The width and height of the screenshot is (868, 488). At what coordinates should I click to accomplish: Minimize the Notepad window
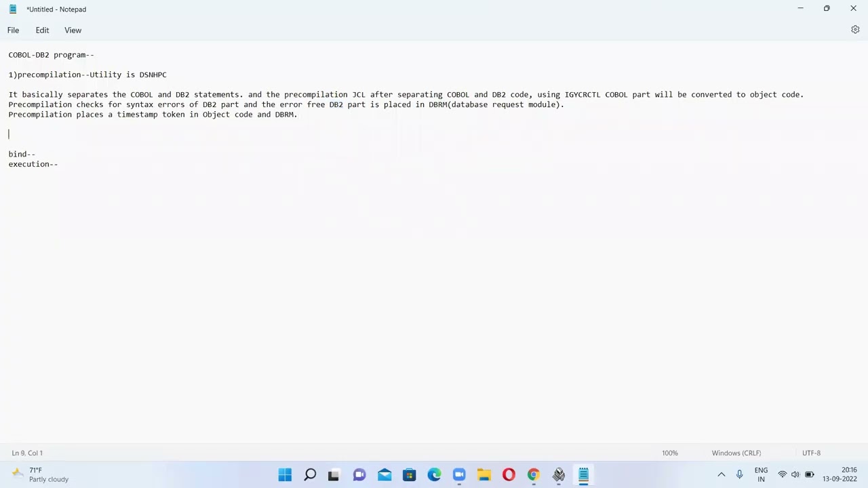pyautogui.click(x=801, y=9)
